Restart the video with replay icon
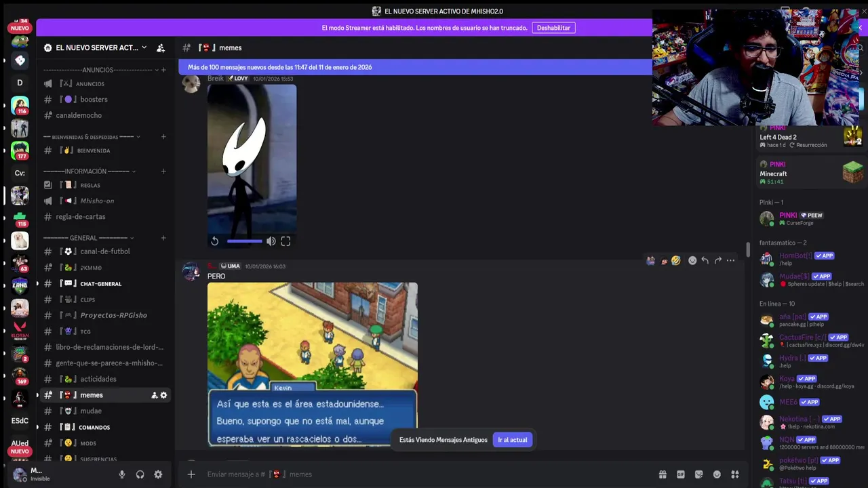Screen dimensions: 868x488 tap(215, 241)
